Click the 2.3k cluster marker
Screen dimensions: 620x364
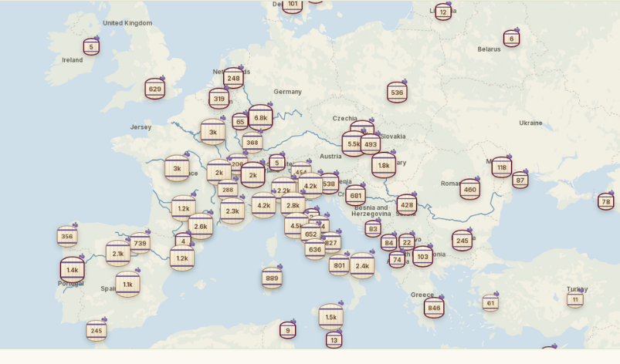pos(232,211)
